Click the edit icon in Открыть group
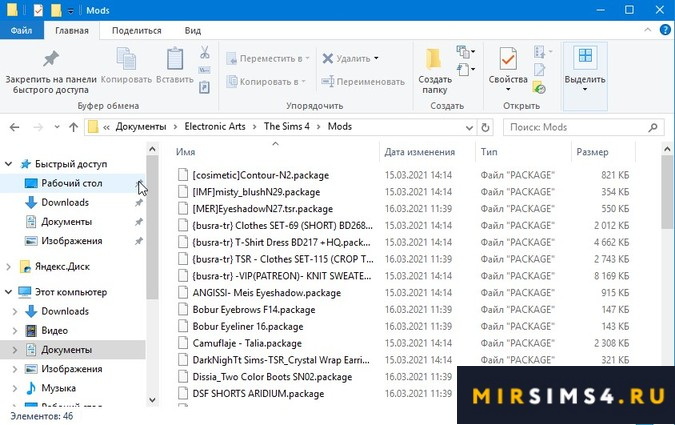Viewport: 675px width, 425px height. [x=539, y=70]
